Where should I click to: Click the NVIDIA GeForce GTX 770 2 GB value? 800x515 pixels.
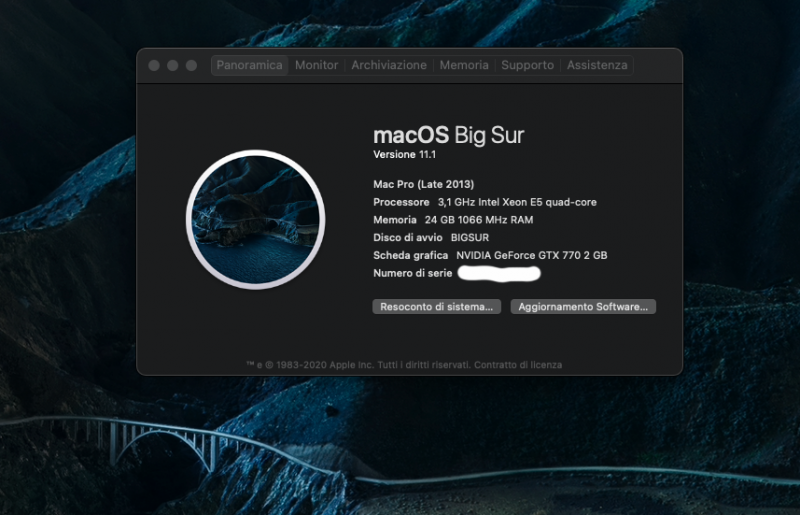click(532, 255)
